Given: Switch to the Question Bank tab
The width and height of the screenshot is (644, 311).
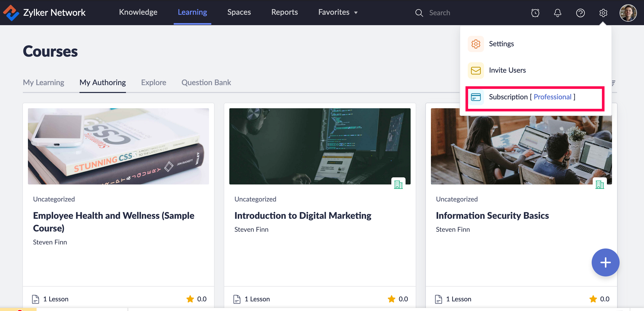Looking at the screenshot, I should coord(206,83).
